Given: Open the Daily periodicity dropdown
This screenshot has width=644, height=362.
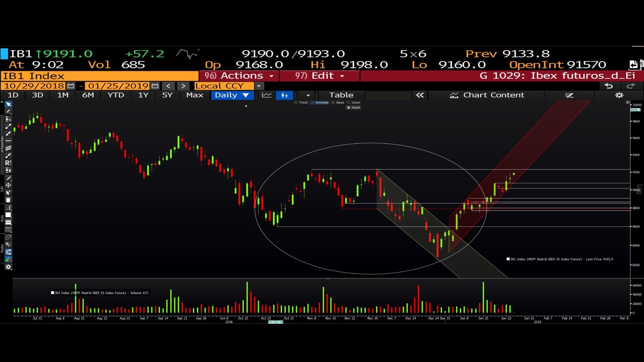Looking at the screenshot, I should (232, 95).
